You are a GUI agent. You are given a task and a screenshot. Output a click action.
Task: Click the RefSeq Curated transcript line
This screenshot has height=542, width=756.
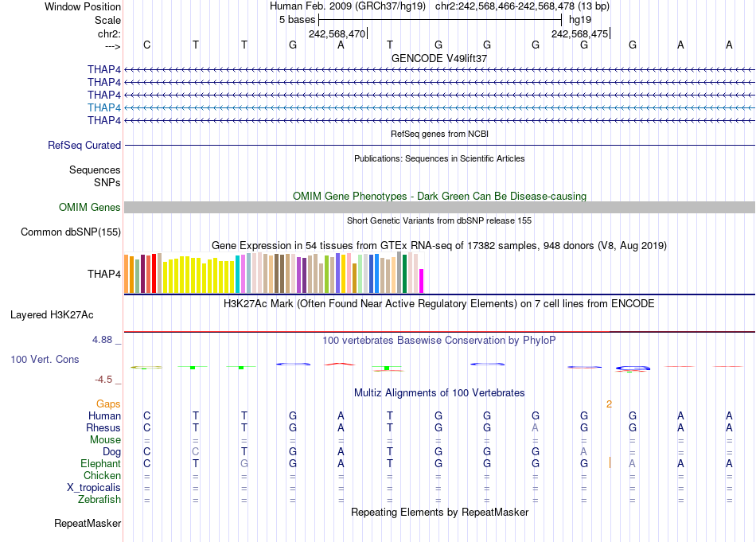pyautogui.click(x=439, y=145)
